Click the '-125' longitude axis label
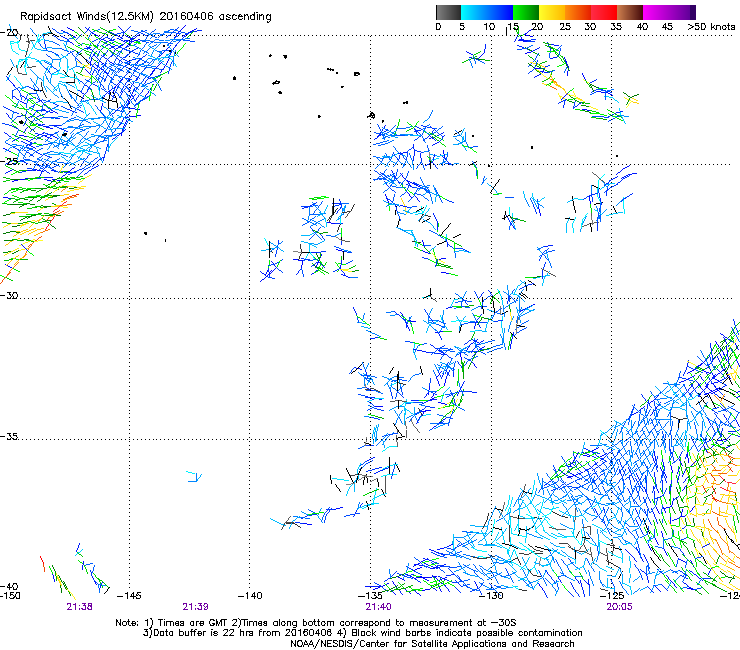The height and width of the screenshot is (650, 740). (x=612, y=595)
